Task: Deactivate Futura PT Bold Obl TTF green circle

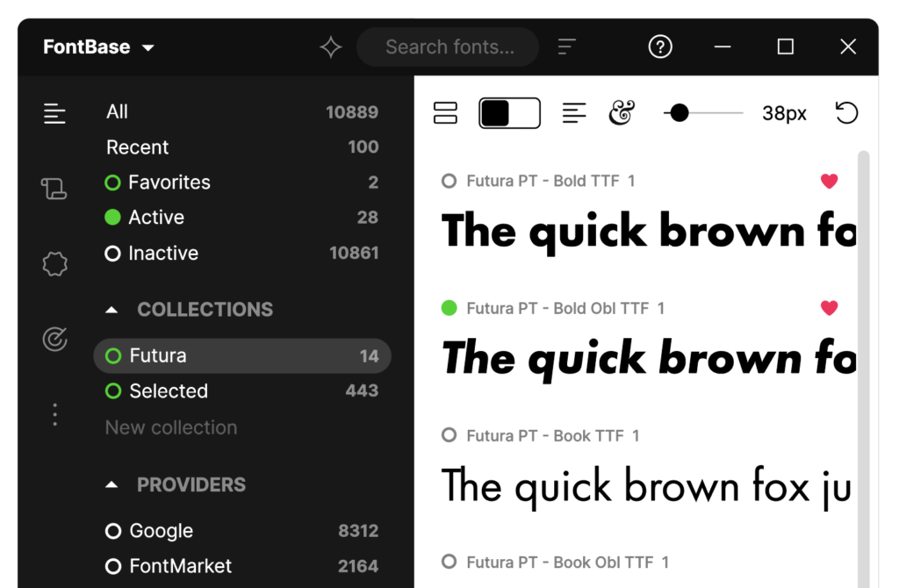Action: [x=449, y=308]
